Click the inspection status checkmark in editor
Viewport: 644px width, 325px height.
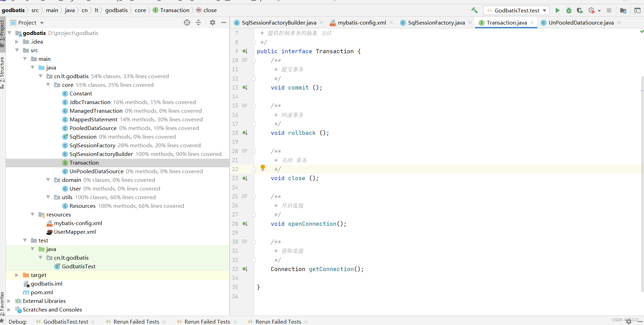pos(642,31)
